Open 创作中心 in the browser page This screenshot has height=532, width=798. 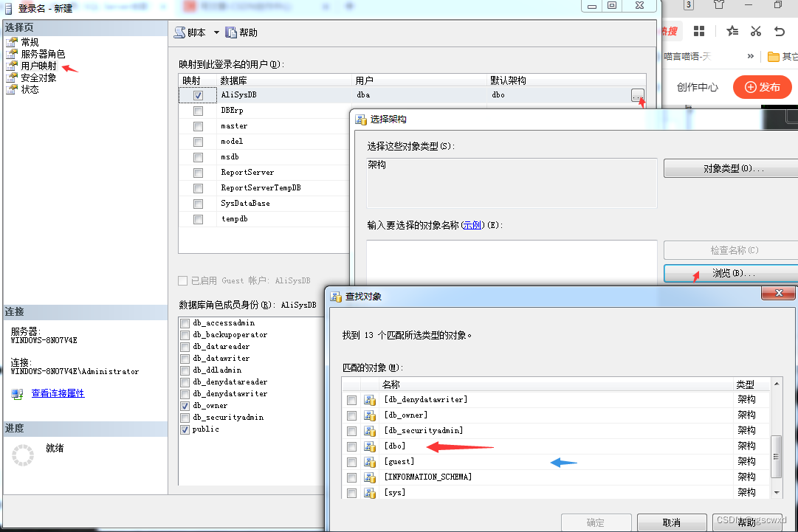click(698, 87)
